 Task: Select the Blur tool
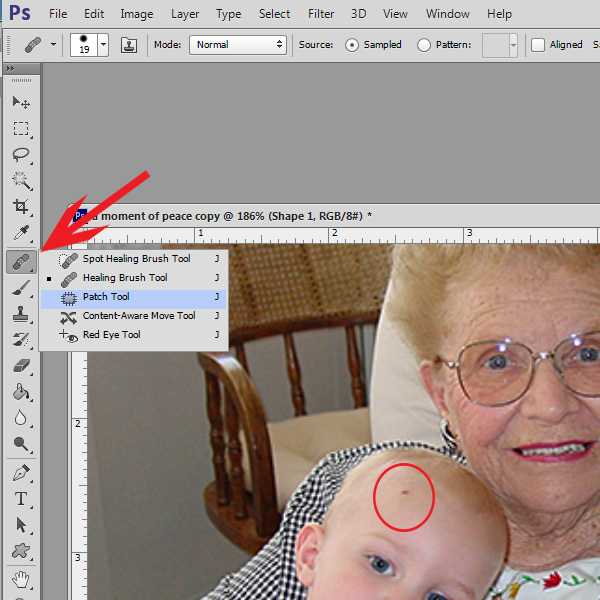pos(21,418)
